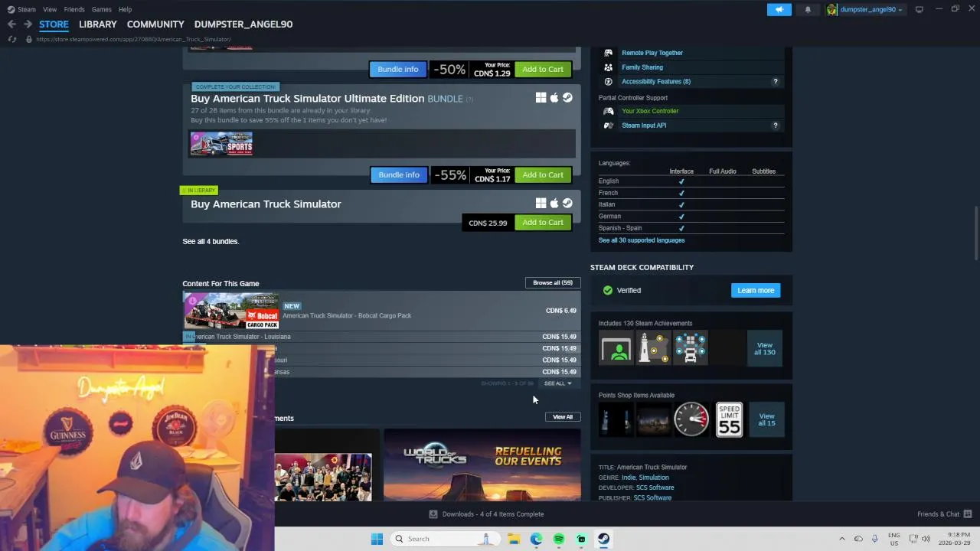This screenshot has height=551, width=980.
Task: Open the DUMPSTER_ANGEL90 profile tab
Action: pyautogui.click(x=243, y=24)
